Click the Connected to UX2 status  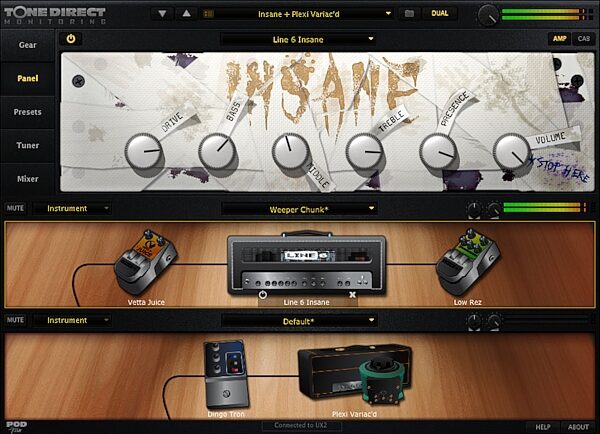[x=301, y=426]
